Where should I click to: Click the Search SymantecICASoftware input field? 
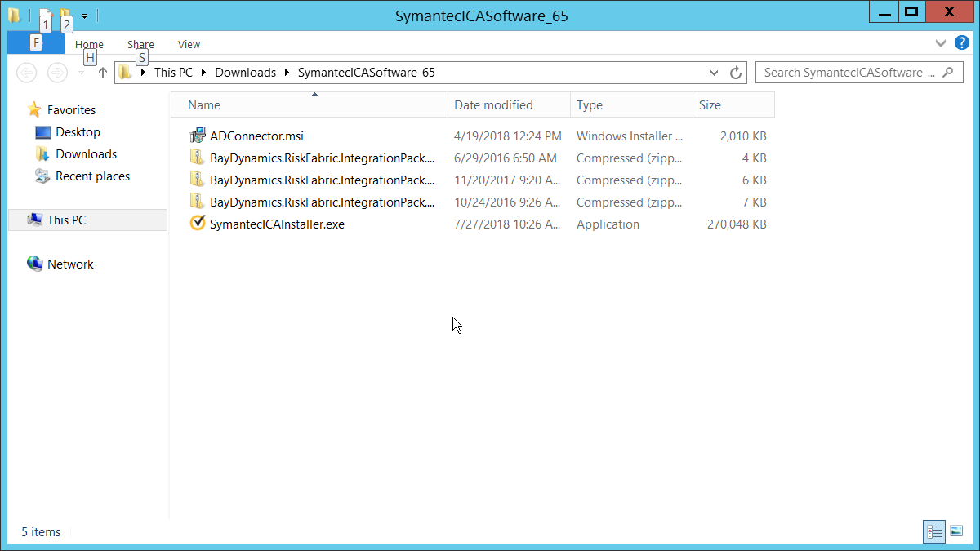[849, 73]
